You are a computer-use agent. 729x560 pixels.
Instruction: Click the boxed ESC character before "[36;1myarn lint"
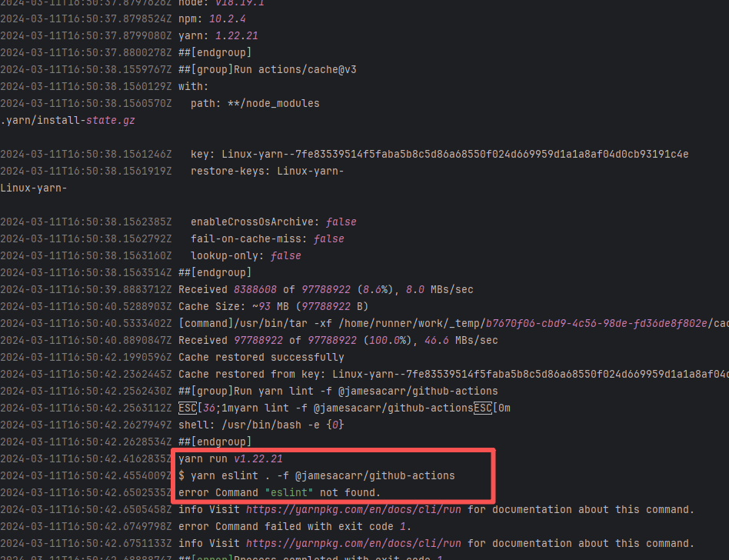coord(187,408)
